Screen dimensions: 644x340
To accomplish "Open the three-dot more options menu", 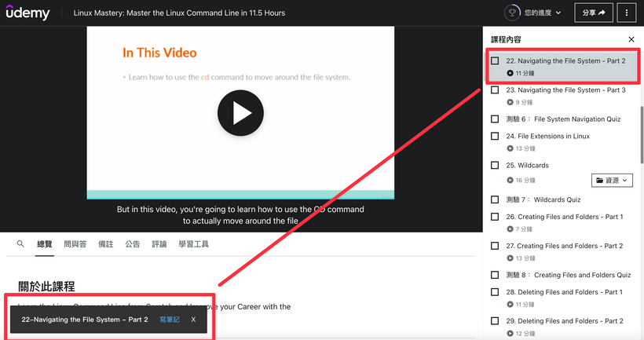I will 626,13.
